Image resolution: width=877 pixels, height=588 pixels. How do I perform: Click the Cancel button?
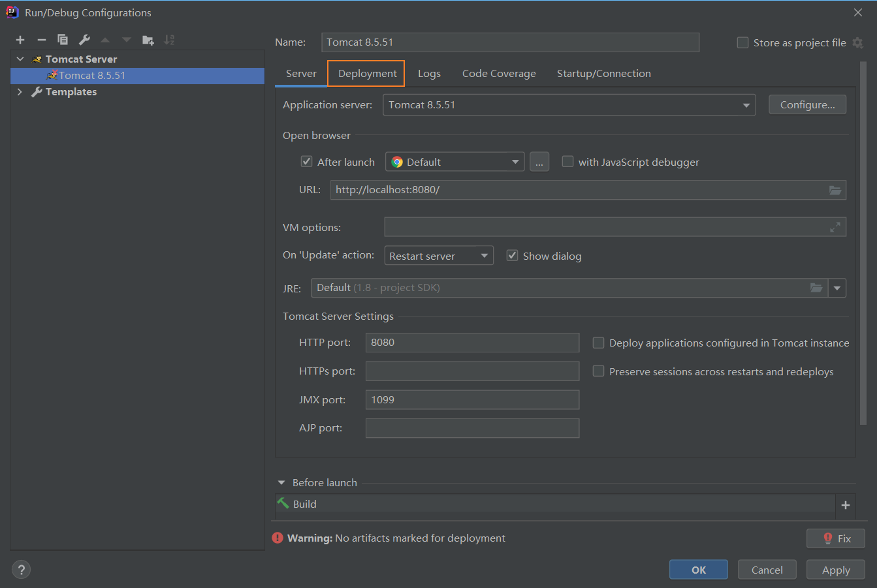tap(767, 570)
